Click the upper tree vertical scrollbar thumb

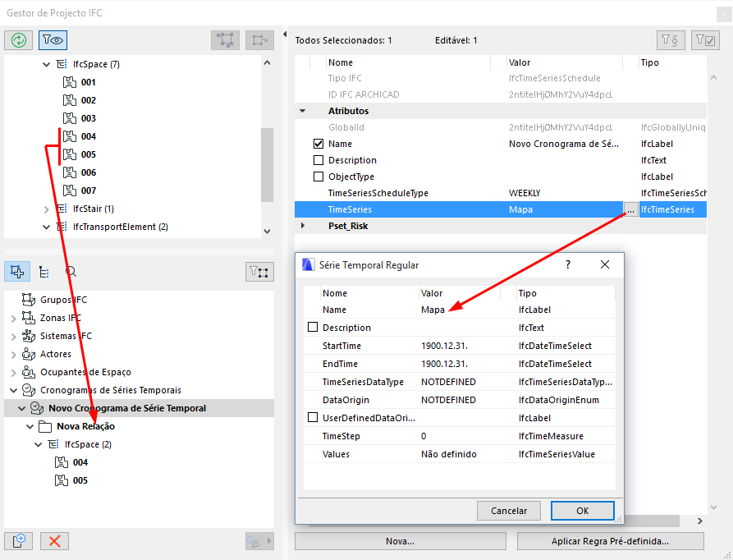click(x=267, y=165)
